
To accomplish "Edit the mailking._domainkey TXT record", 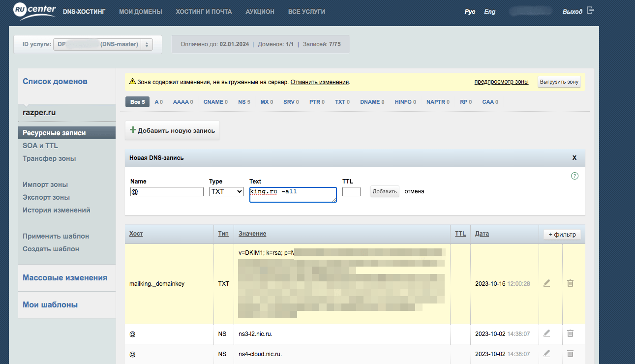I will pos(546,283).
